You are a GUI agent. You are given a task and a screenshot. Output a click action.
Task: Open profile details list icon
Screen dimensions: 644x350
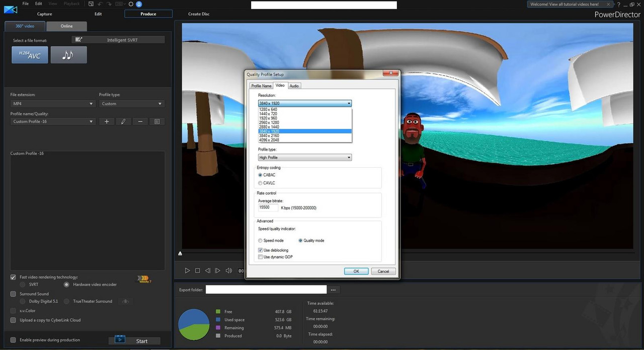click(157, 121)
